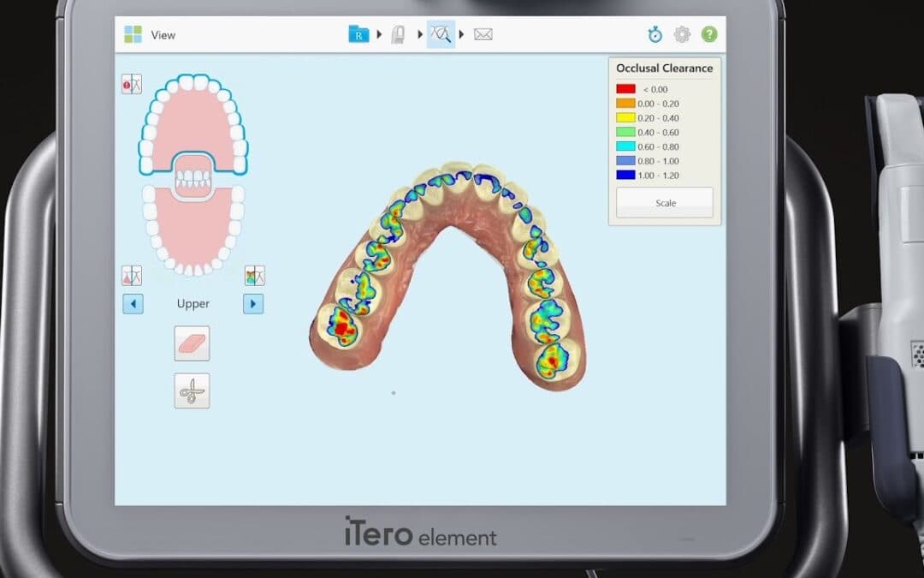Switch to next arch with right arrow

253,304
